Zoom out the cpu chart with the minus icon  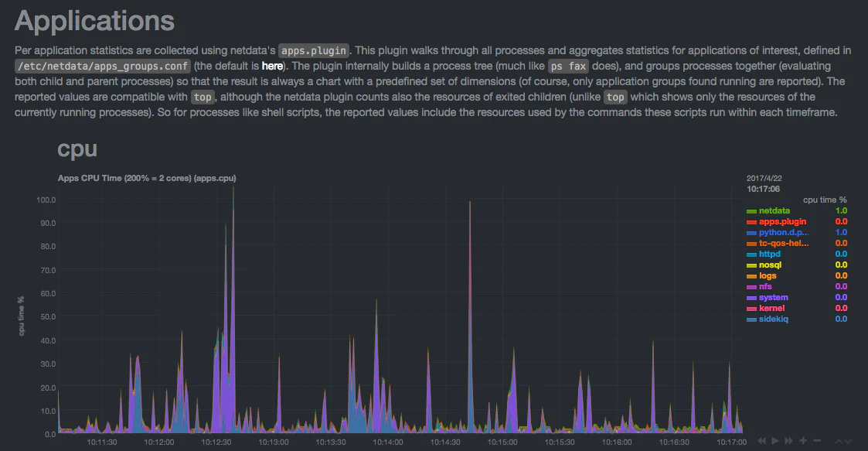click(x=817, y=440)
